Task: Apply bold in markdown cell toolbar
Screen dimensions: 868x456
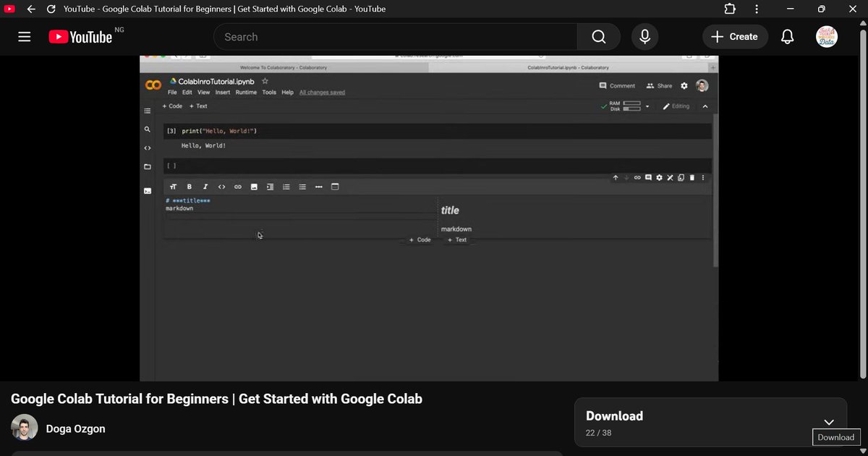Action: point(190,187)
